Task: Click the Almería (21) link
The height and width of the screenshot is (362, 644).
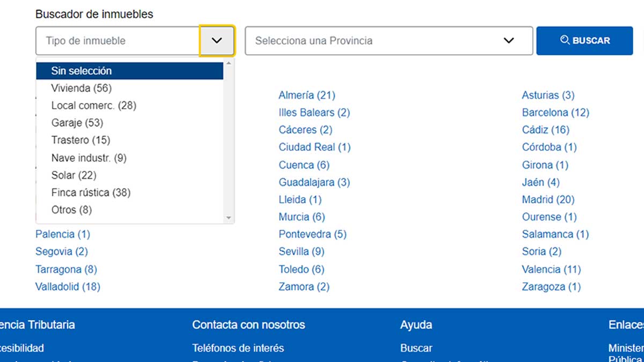Action: (307, 95)
